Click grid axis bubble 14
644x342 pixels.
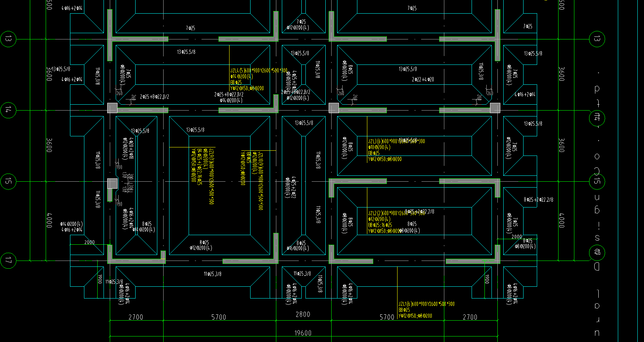tap(8, 110)
